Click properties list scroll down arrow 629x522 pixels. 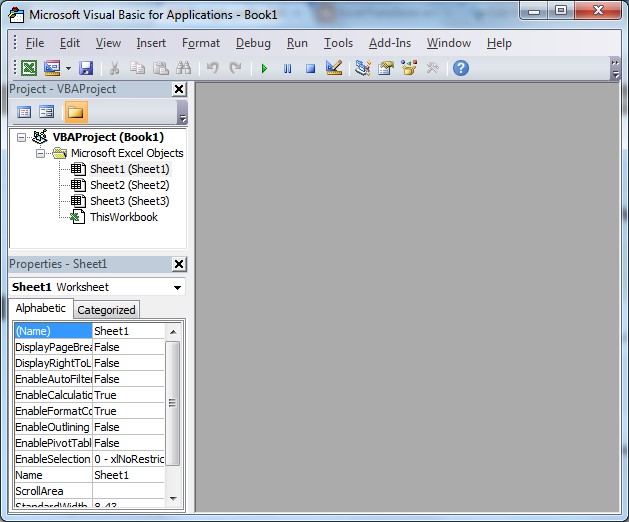tap(173, 499)
